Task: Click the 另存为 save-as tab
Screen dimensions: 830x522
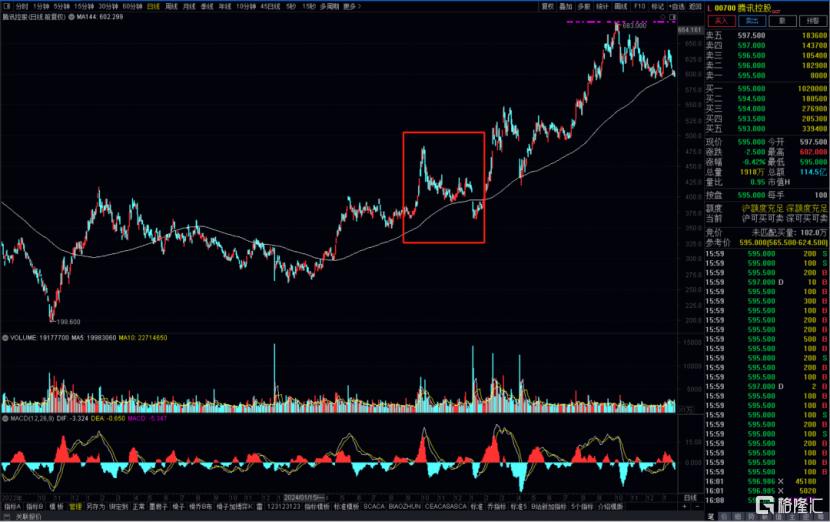Action: click(96, 507)
